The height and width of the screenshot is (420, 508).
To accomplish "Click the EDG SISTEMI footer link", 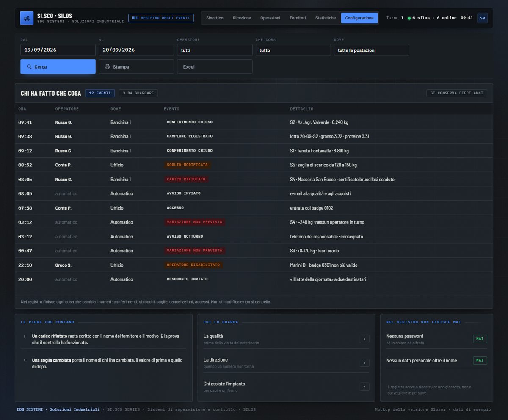I will 58,409.
